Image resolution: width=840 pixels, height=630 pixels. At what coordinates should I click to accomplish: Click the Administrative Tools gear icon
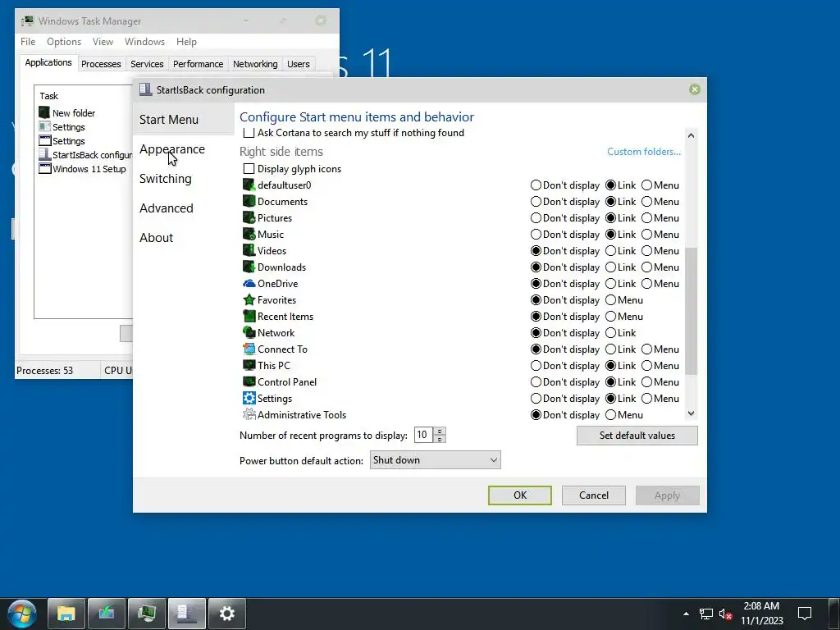249,414
